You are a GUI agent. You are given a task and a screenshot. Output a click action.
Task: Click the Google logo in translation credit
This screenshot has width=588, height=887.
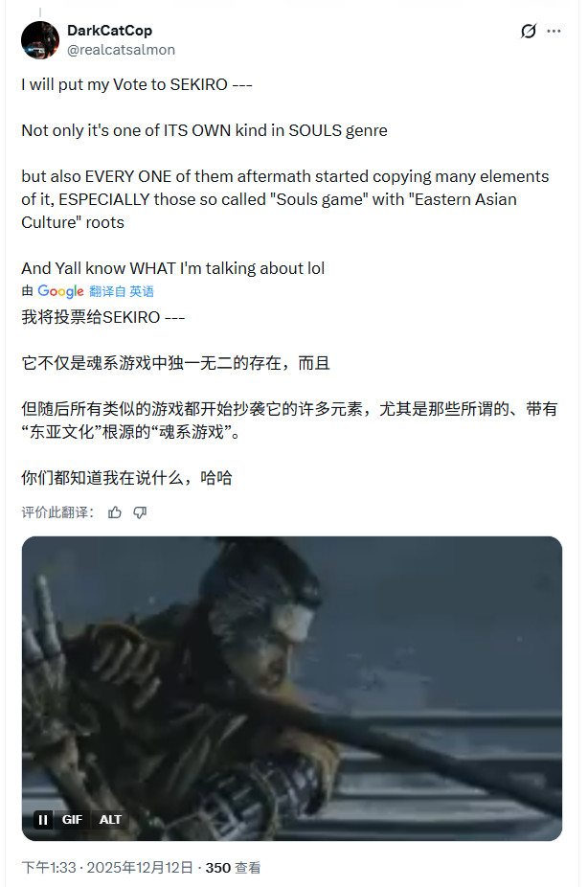point(60,291)
